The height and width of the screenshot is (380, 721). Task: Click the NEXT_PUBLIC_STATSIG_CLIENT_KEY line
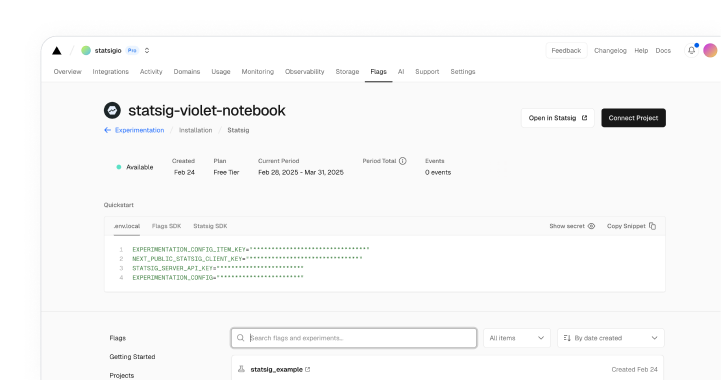247,259
